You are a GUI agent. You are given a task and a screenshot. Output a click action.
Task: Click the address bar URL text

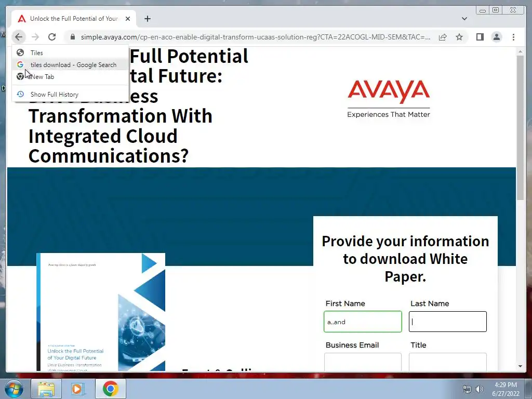click(x=256, y=37)
